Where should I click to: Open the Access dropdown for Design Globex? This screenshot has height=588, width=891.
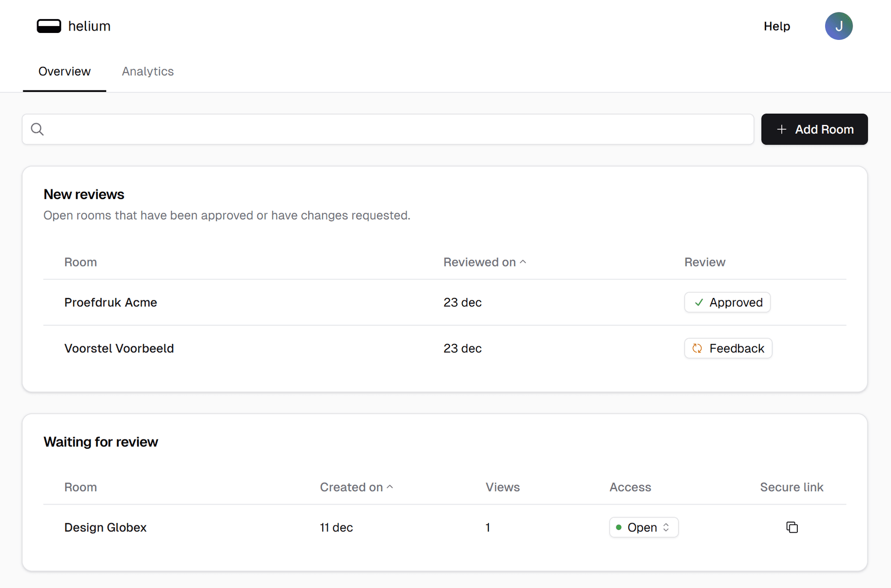tap(644, 527)
